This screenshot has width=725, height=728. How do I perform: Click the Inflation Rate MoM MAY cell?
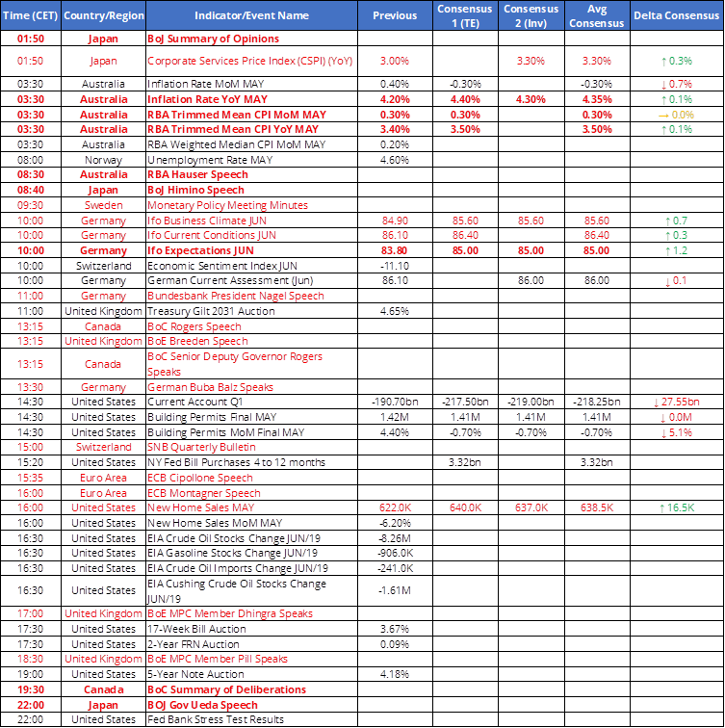coord(251,84)
